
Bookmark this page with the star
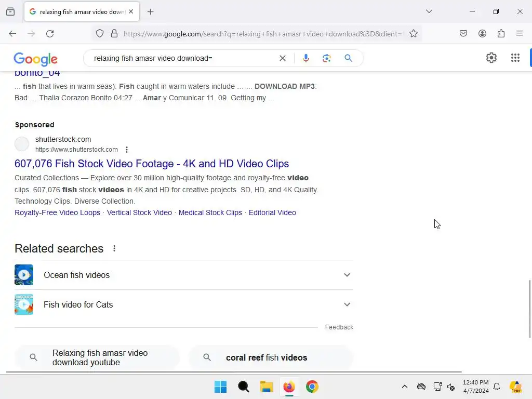point(413,34)
